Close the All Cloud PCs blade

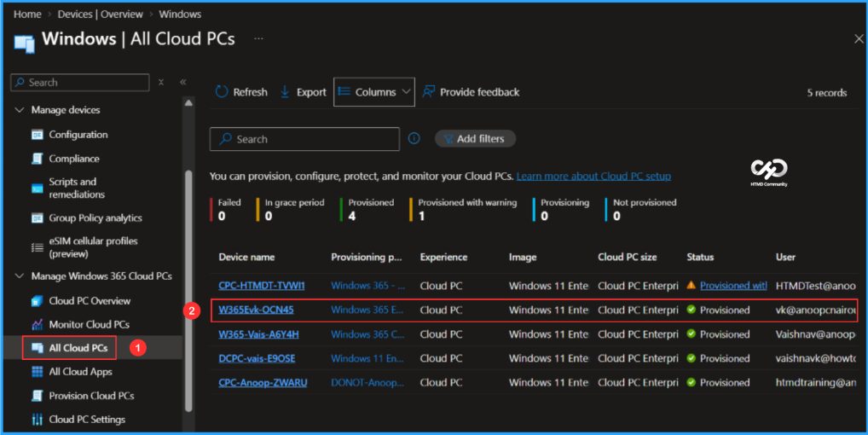click(x=859, y=38)
